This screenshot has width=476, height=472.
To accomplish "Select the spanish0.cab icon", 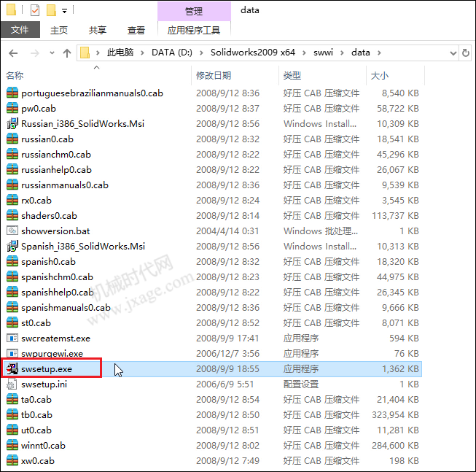I will [x=12, y=261].
